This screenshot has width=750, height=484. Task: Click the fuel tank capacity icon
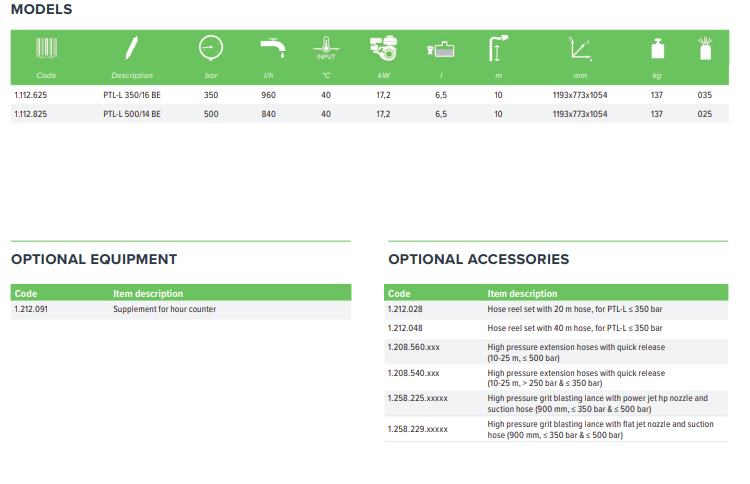click(x=441, y=48)
